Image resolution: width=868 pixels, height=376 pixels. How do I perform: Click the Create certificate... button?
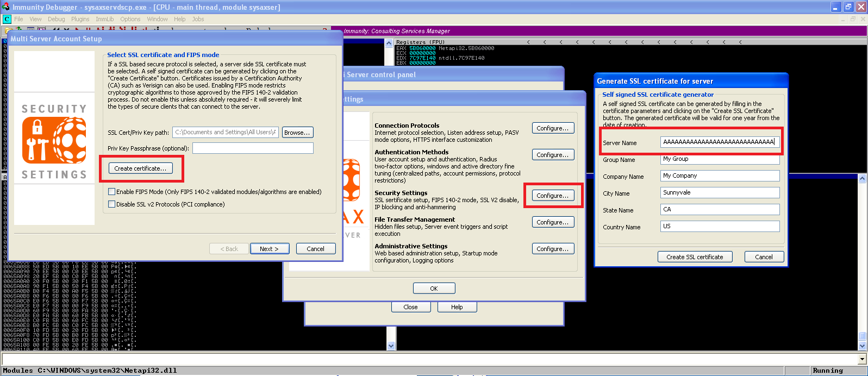tap(140, 168)
